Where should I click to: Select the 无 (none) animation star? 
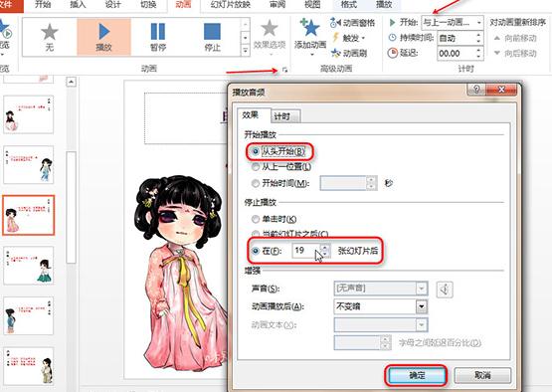50,37
